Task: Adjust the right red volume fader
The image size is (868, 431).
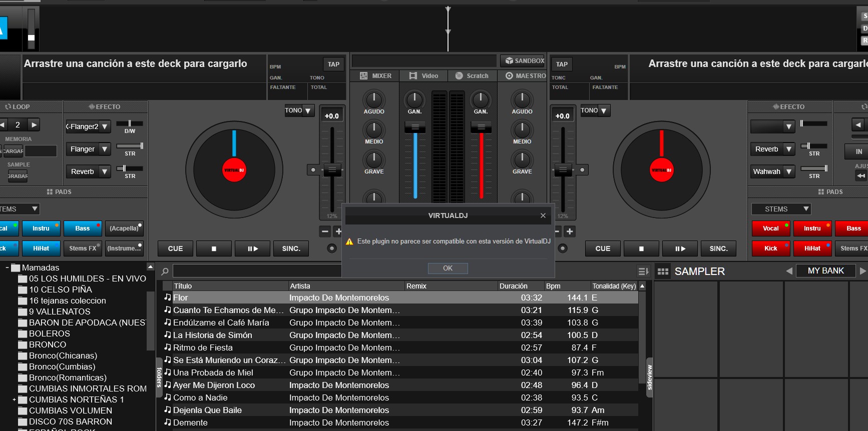Action: coord(481,127)
